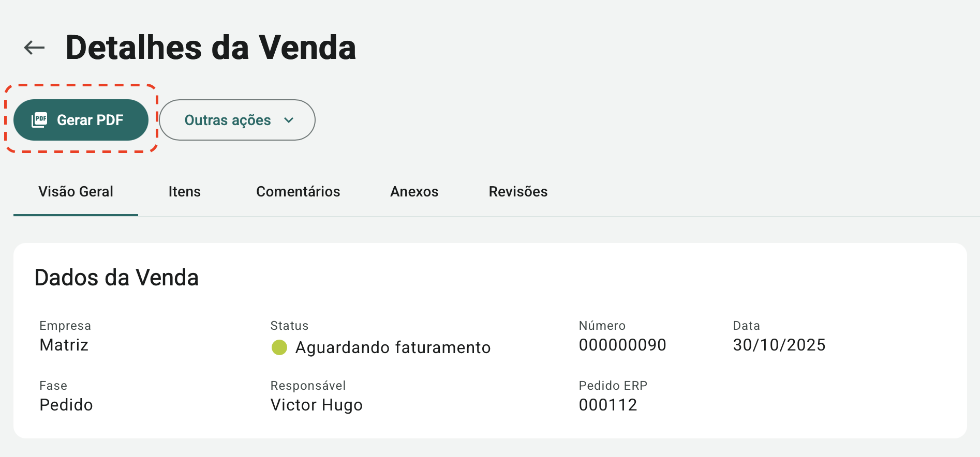Viewport: 980px width, 457px height.
Task: Show the Anexos tab
Action: (x=414, y=192)
